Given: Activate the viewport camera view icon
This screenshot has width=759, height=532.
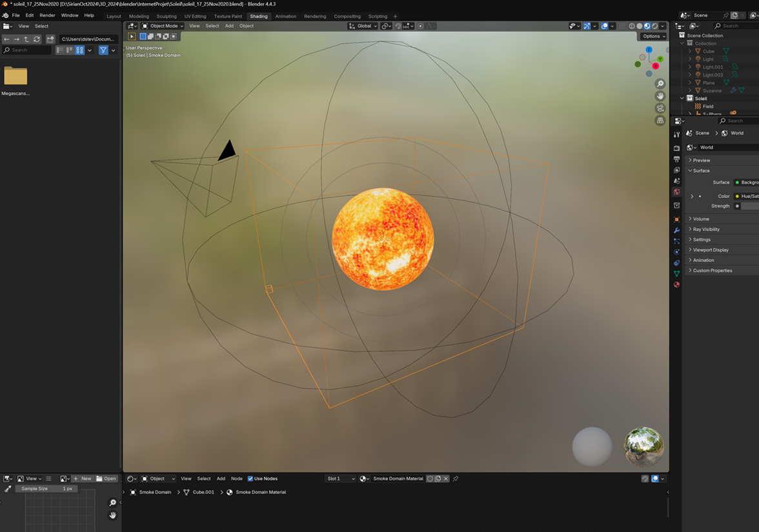Looking at the screenshot, I should pos(660,108).
